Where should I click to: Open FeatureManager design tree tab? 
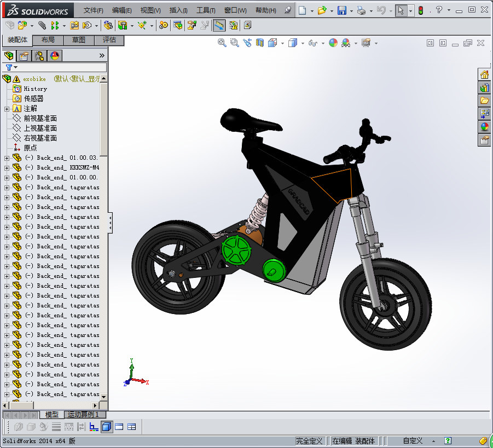pos(9,56)
